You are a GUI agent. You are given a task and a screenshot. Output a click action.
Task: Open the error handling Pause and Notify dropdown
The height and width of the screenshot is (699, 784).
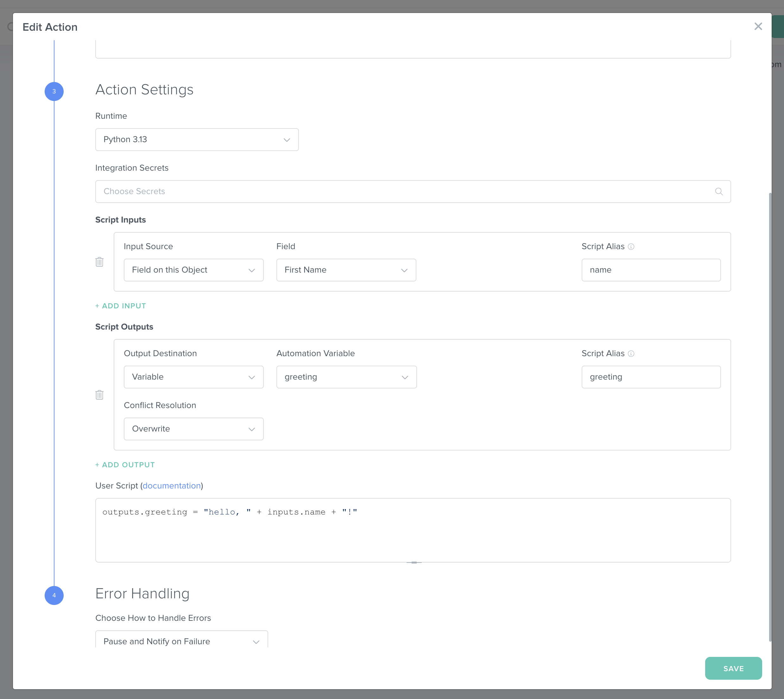182,639
